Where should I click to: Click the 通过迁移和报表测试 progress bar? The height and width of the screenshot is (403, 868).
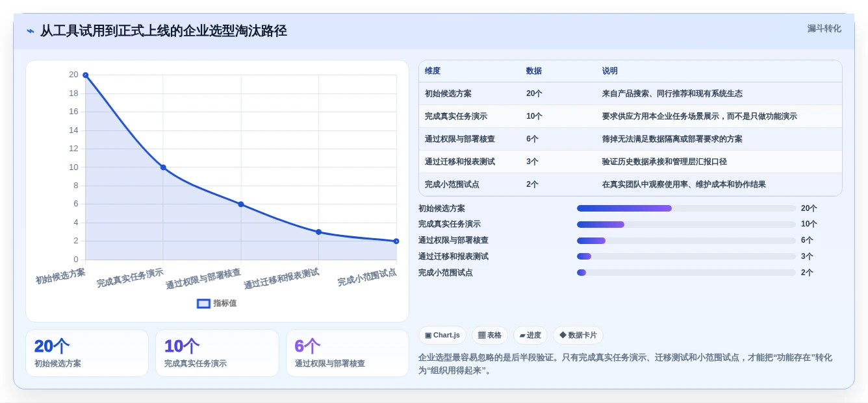(x=686, y=256)
